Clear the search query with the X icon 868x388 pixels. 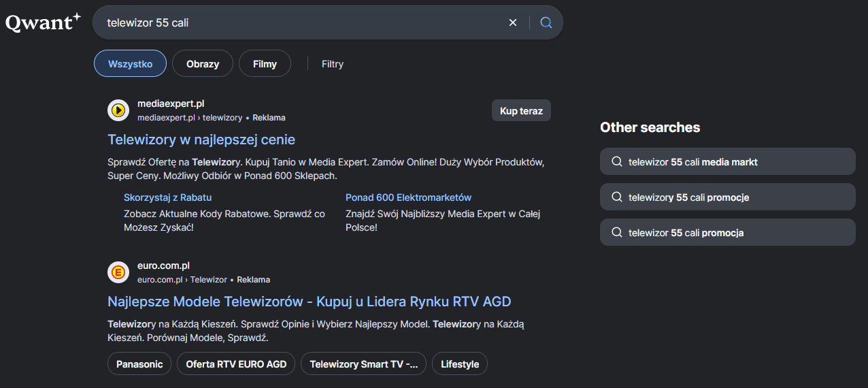coord(513,22)
